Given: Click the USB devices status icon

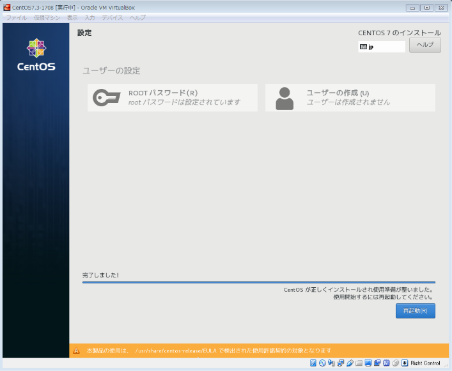Looking at the screenshot, I should tap(350, 363).
